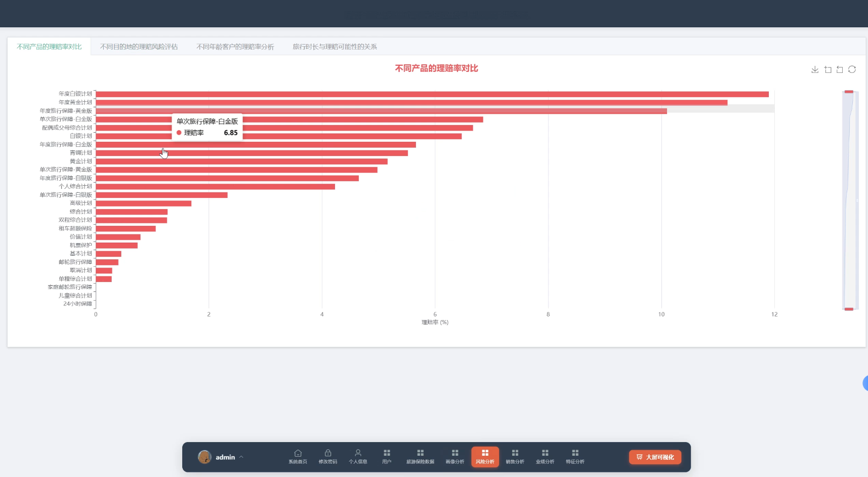Click the 黄金计划 bar
This screenshot has height=477, width=868.
tap(241, 161)
